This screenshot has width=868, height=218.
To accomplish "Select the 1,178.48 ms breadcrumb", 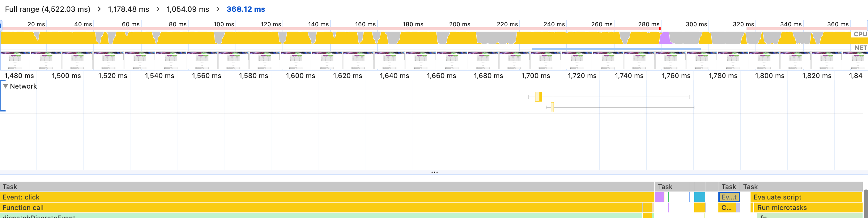I will 128,9.
